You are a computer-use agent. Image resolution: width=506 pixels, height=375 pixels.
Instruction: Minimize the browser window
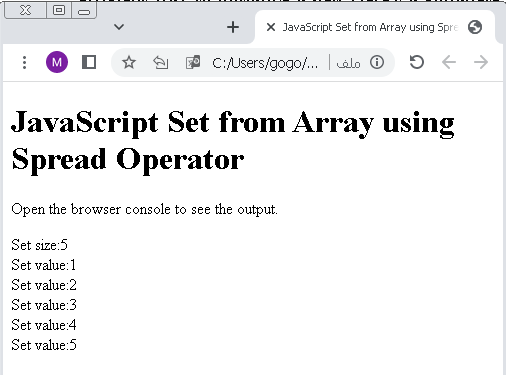(84, 11)
